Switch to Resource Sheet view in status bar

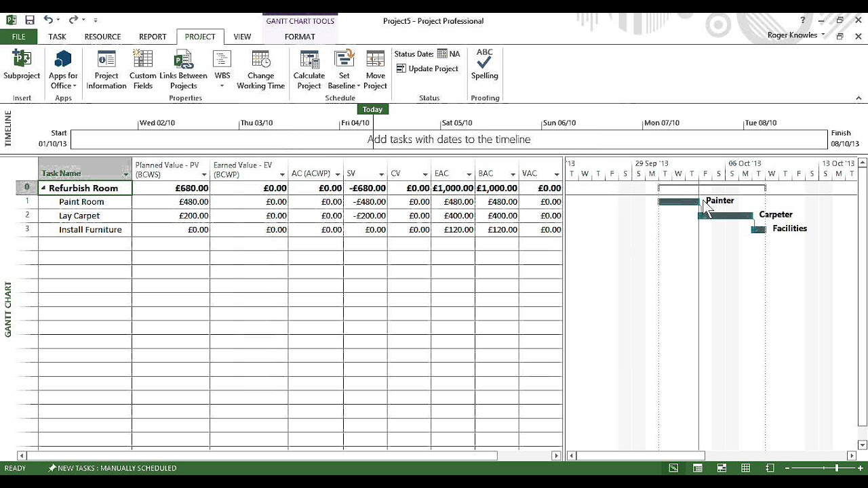coord(746,468)
